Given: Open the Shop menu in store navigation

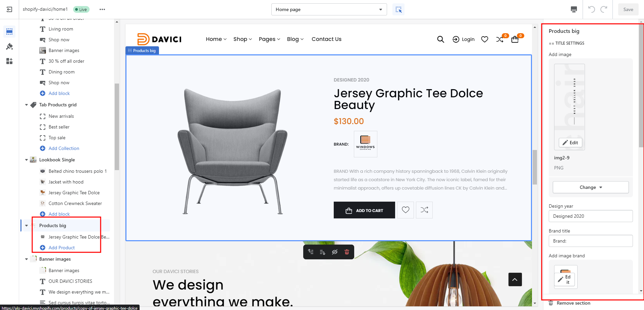Looking at the screenshot, I should 243,39.
